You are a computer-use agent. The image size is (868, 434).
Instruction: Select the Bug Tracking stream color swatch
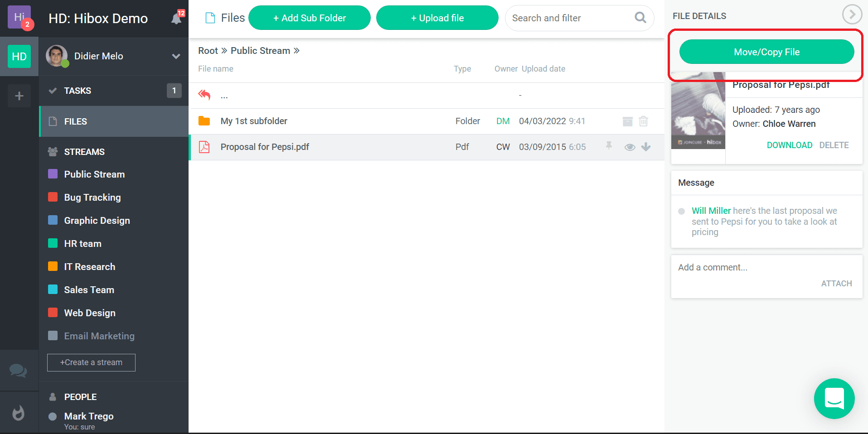click(53, 197)
